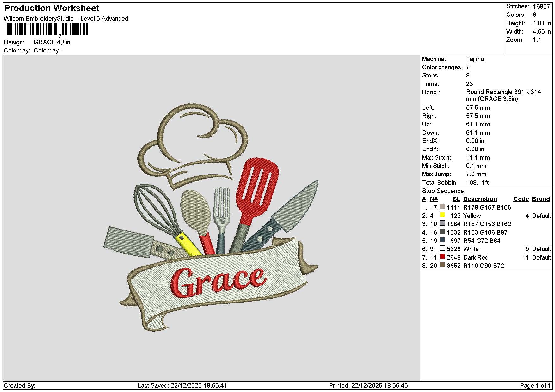Click the Description column header
This screenshot has height=392, width=555.
480,199
